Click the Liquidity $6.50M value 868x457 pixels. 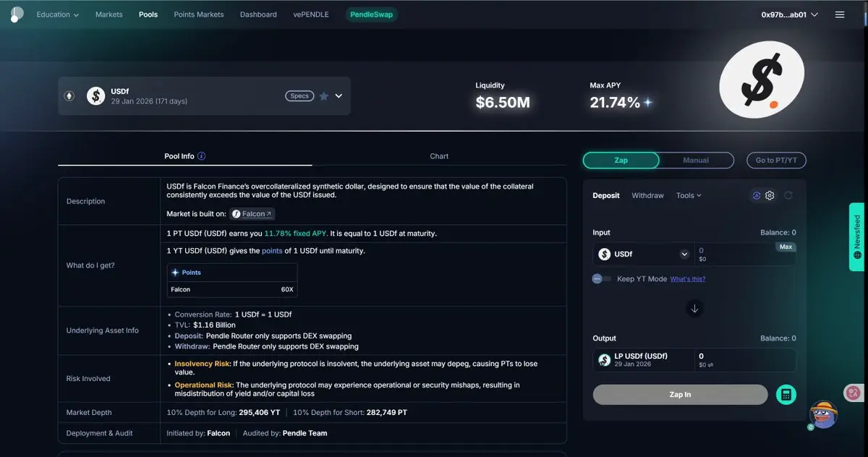(x=503, y=103)
